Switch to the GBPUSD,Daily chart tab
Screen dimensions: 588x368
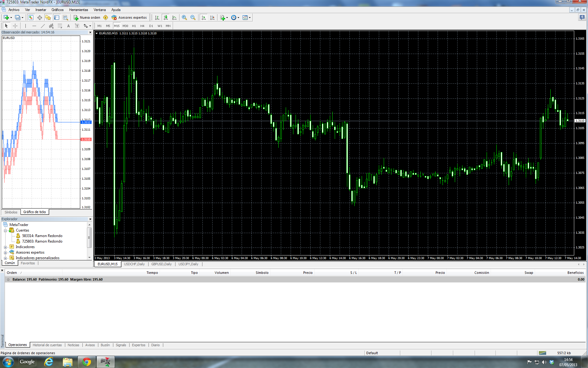tap(161, 264)
